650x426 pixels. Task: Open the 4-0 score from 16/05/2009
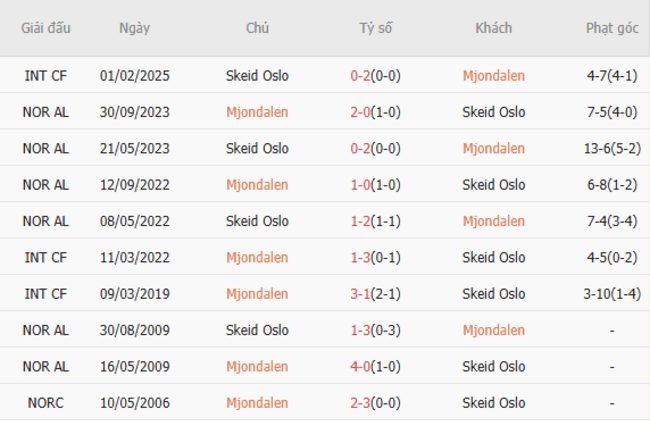tap(375, 367)
